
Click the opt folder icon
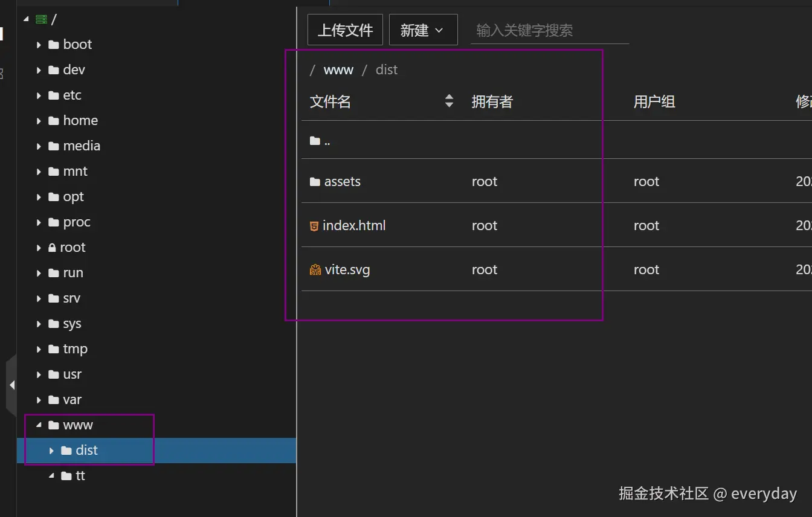(54, 197)
